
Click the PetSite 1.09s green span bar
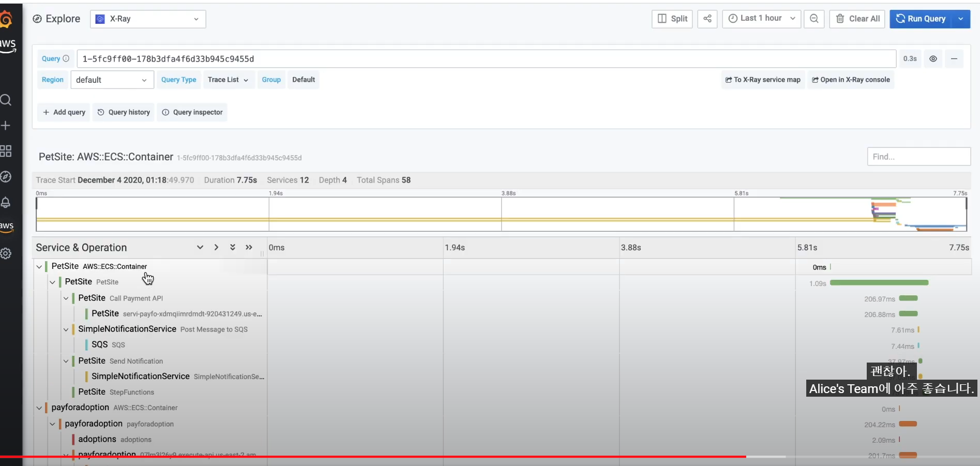tap(879, 282)
